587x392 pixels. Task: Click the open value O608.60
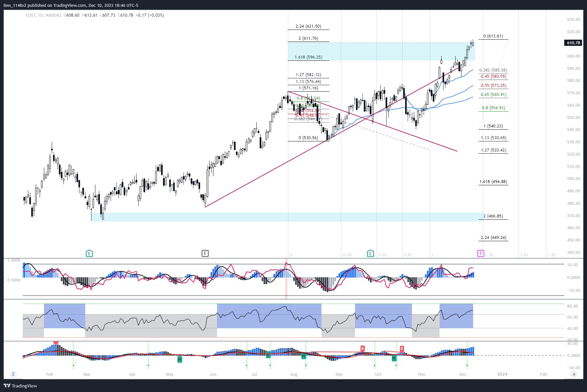(72, 15)
